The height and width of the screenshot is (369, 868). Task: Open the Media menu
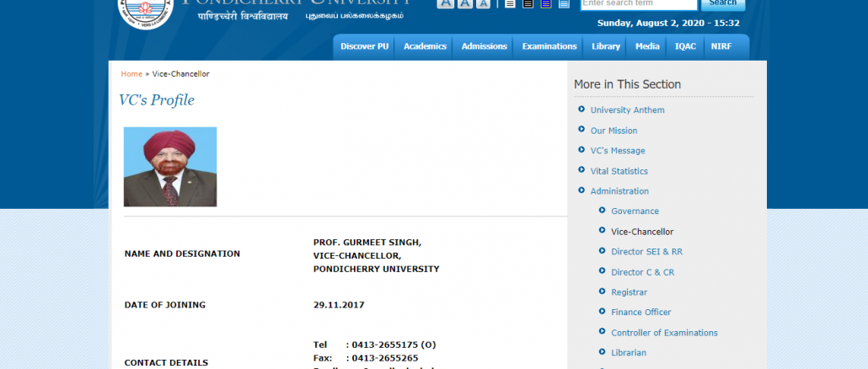pos(647,46)
